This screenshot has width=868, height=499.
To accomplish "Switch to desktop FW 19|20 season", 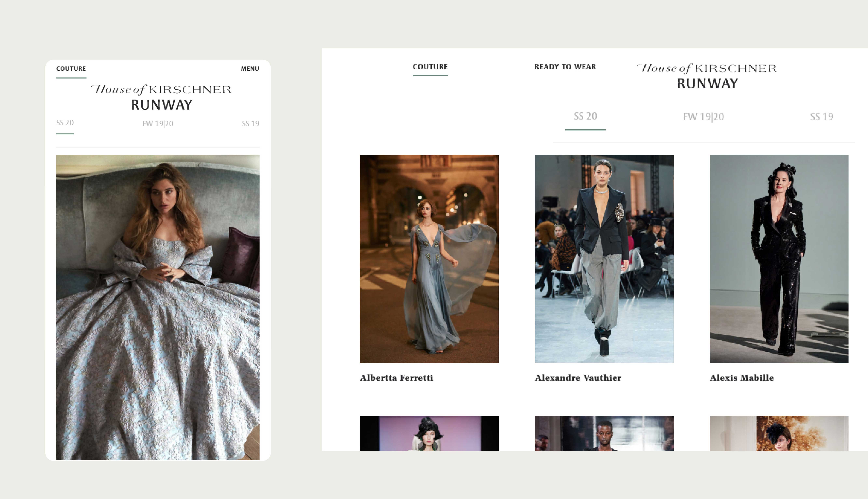I will (x=703, y=117).
